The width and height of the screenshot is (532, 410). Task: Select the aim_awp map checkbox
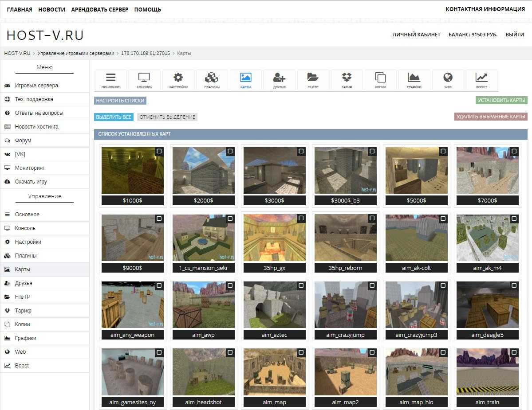pyautogui.click(x=230, y=285)
